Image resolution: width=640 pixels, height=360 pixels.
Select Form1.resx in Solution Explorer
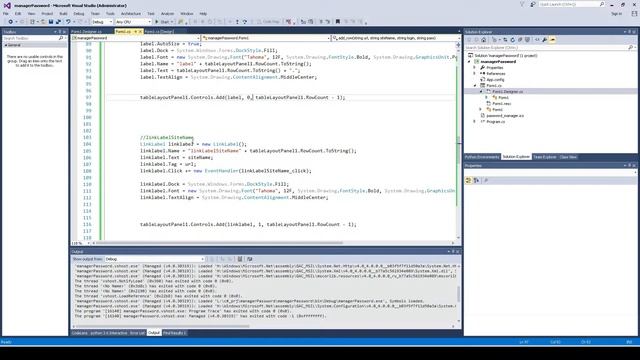point(502,104)
